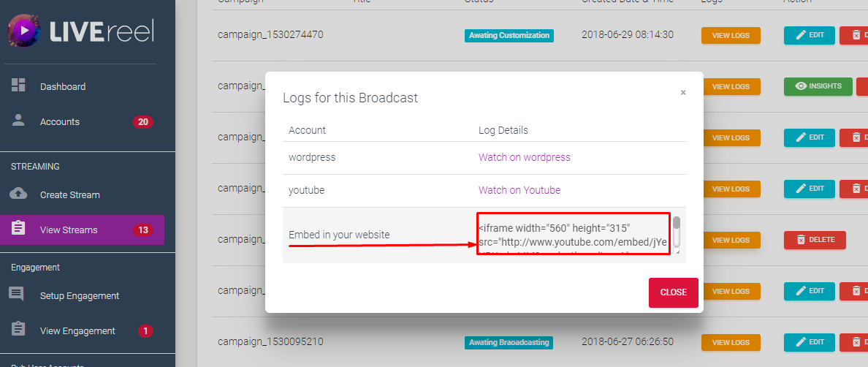View logs for campaign_1530095210

(x=731, y=342)
